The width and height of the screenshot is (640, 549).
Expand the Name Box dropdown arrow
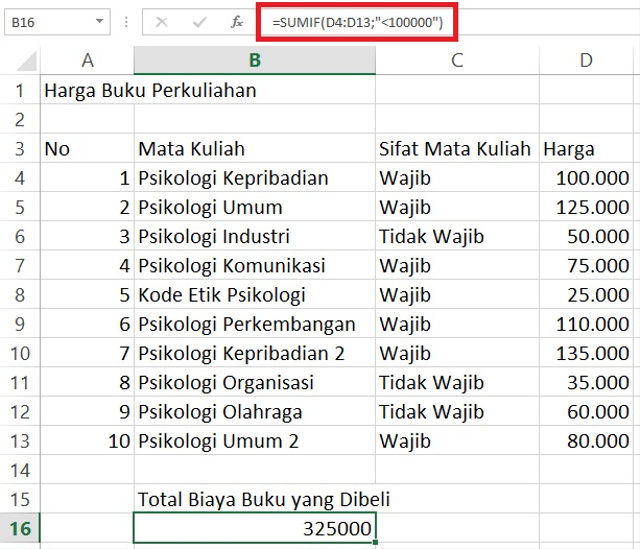tap(99, 21)
